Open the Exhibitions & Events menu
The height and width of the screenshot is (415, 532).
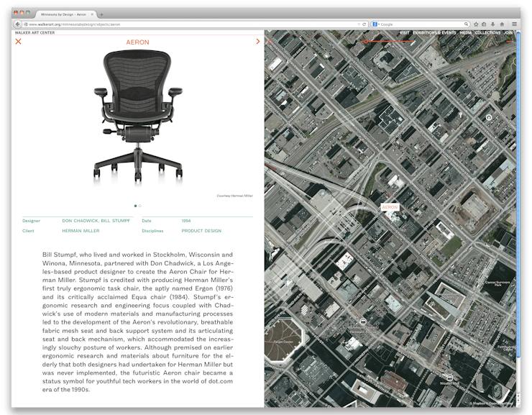click(434, 32)
